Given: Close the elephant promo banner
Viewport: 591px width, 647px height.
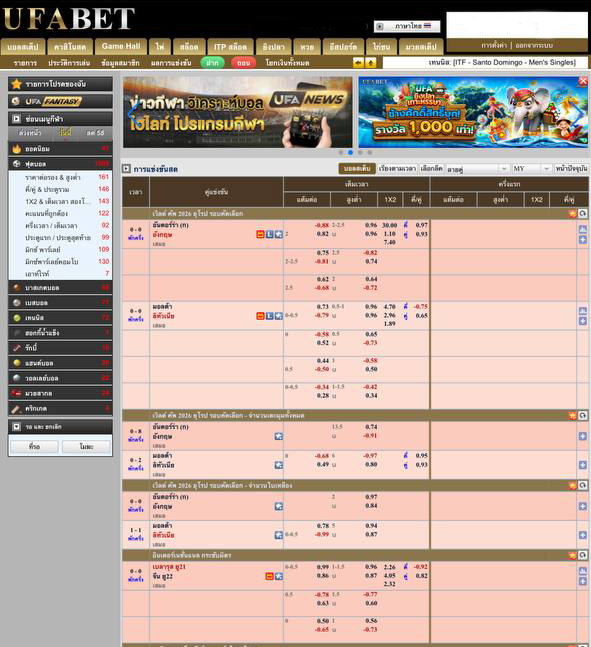Looking at the screenshot, I should [x=583, y=81].
